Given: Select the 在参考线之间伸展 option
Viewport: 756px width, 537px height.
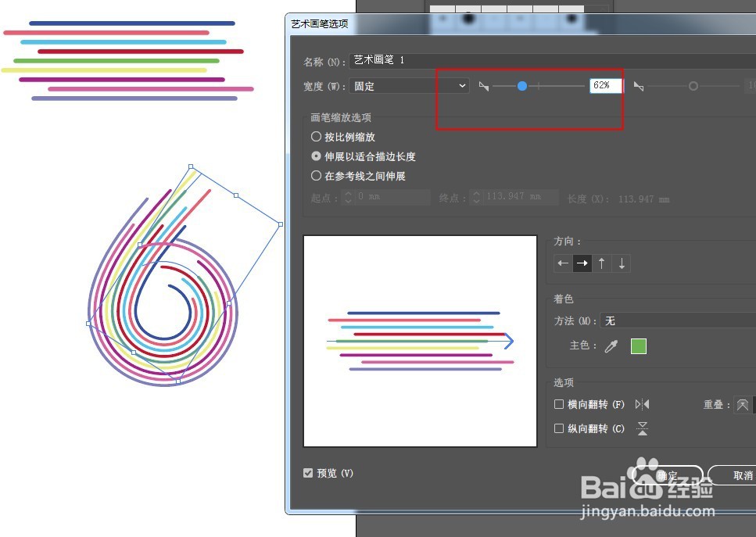Looking at the screenshot, I should pos(316,176).
